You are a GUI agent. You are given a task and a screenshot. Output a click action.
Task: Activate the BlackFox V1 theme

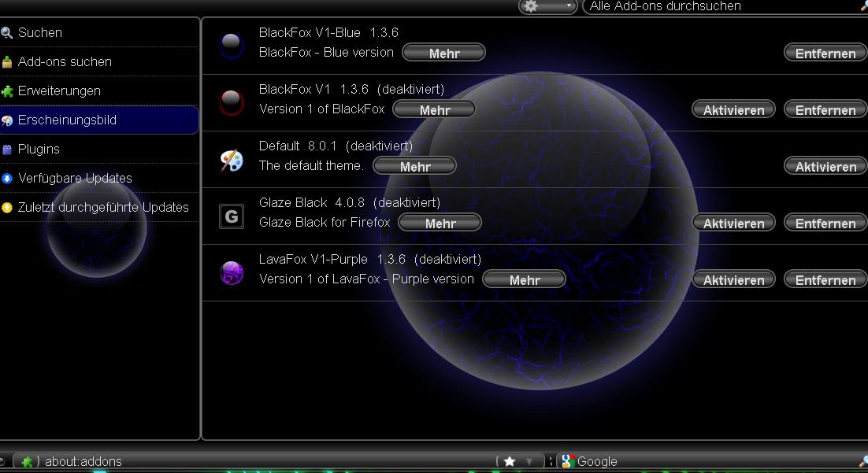point(733,109)
